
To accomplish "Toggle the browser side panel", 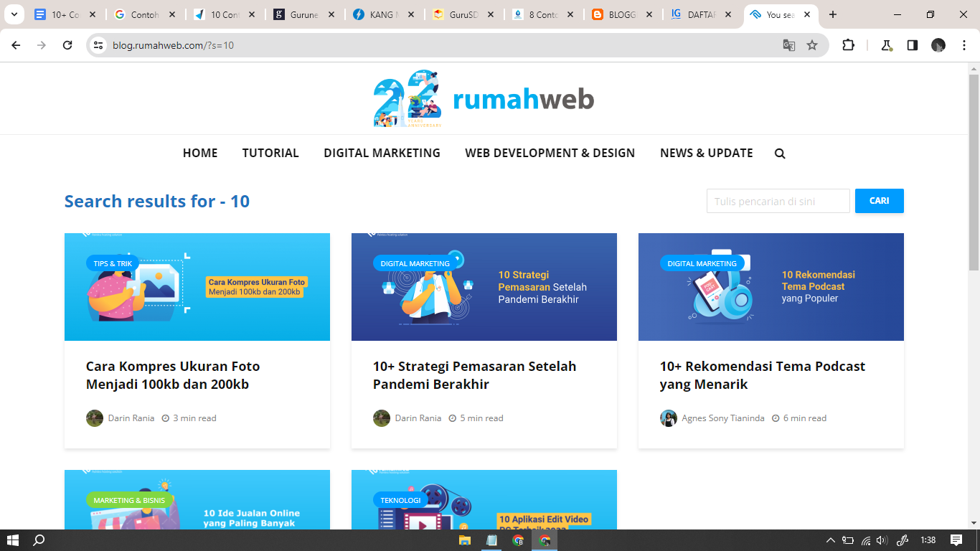I will 913,45.
